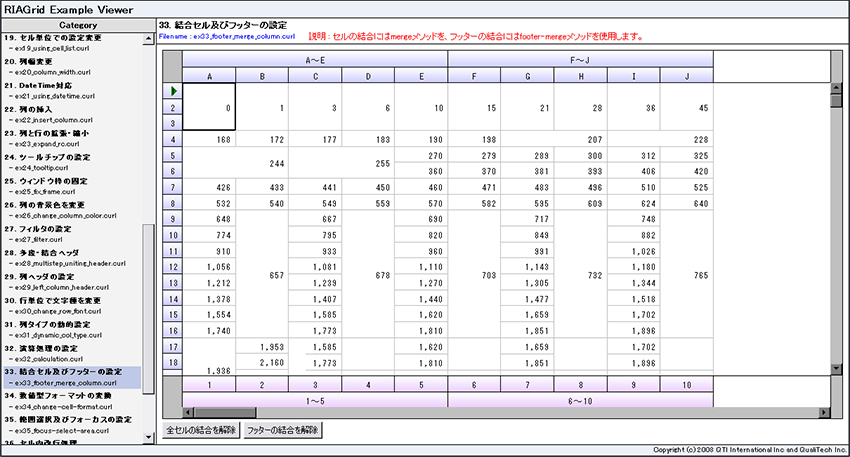This screenshot has height=457, width=850.
Task: Click the grid vertical scrollbar up arrow
Action: [x=835, y=87]
